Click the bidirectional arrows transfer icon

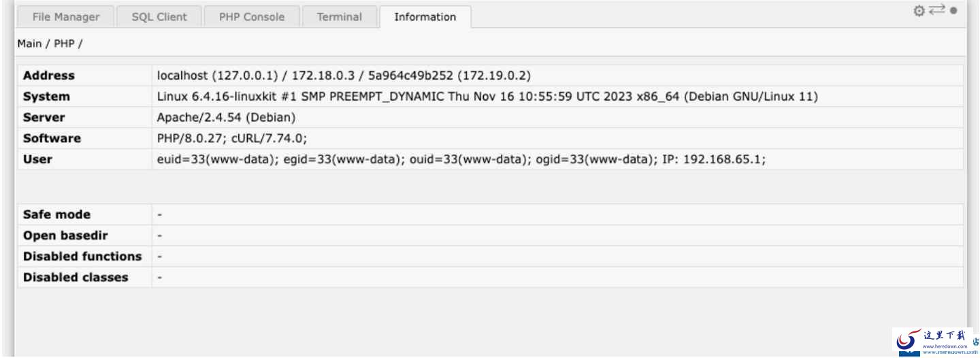click(x=937, y=10)
